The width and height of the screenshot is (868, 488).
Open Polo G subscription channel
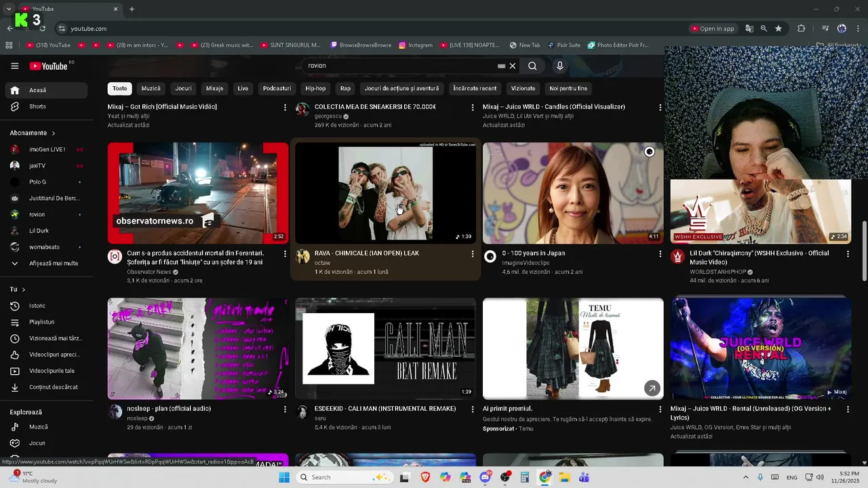(x=45, y=182)
